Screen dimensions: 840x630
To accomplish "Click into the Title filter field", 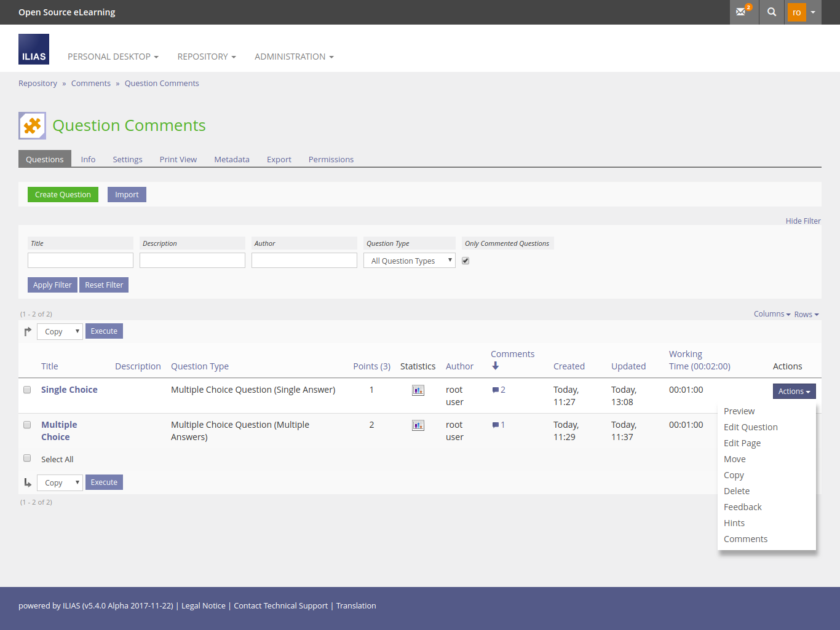I will coord(81,261).
